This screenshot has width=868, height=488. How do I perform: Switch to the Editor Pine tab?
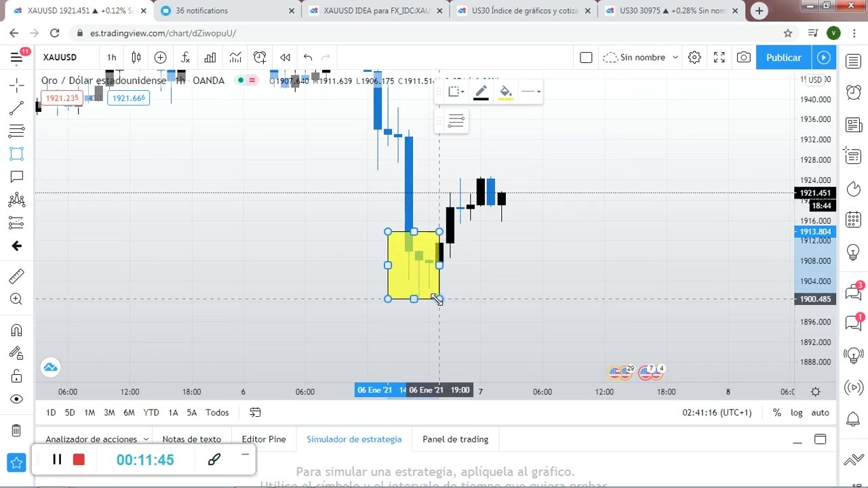(263, 439)
